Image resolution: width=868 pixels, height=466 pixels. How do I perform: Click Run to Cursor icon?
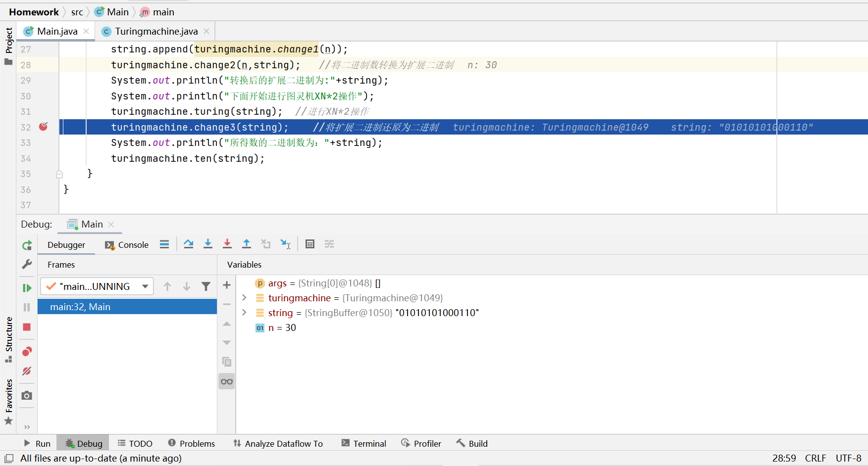pos(286,244)
